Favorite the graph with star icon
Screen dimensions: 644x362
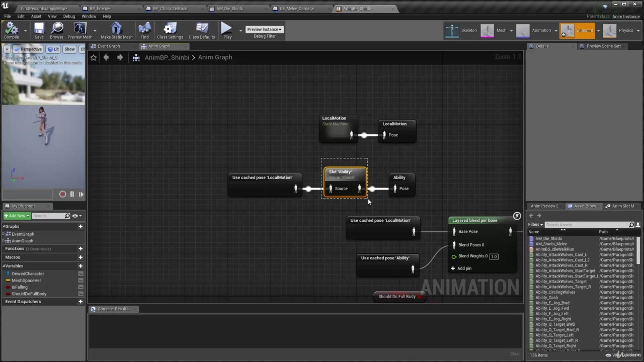click(94, 58)
